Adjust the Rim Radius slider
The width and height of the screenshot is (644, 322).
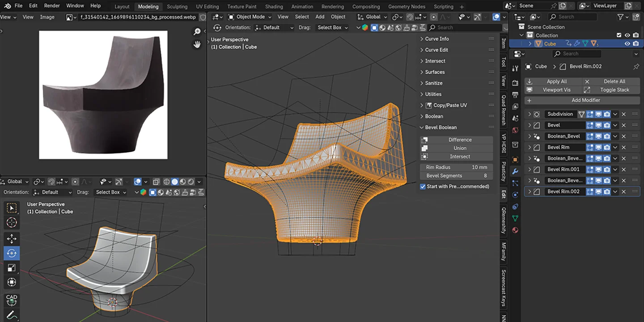(456, 167)
